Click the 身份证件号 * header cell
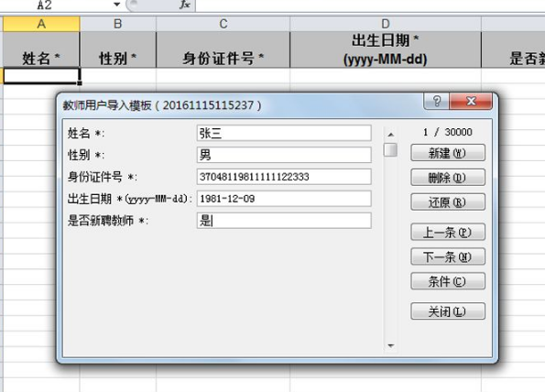Screen dimensions: 545x392 click(223, 49)
